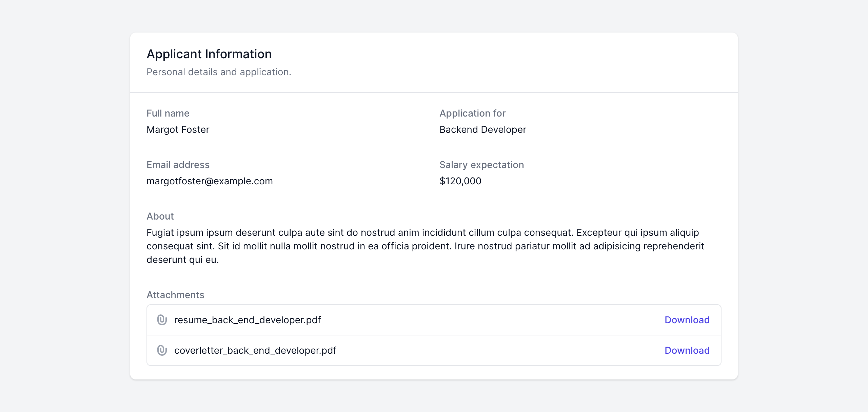
Task: Click the Email address label
Action: click(178, 165)
